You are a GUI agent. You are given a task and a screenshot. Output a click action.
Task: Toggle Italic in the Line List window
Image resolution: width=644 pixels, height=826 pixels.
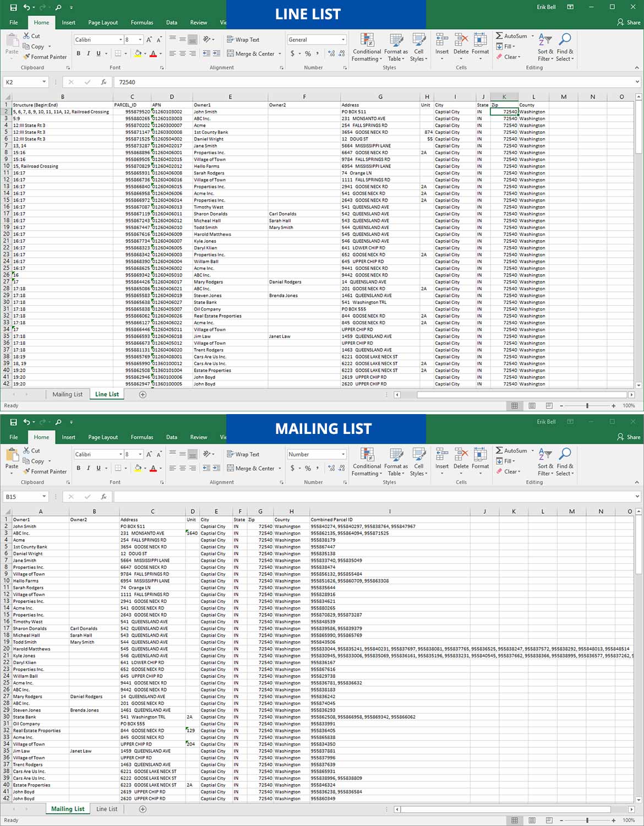(88, 53)
